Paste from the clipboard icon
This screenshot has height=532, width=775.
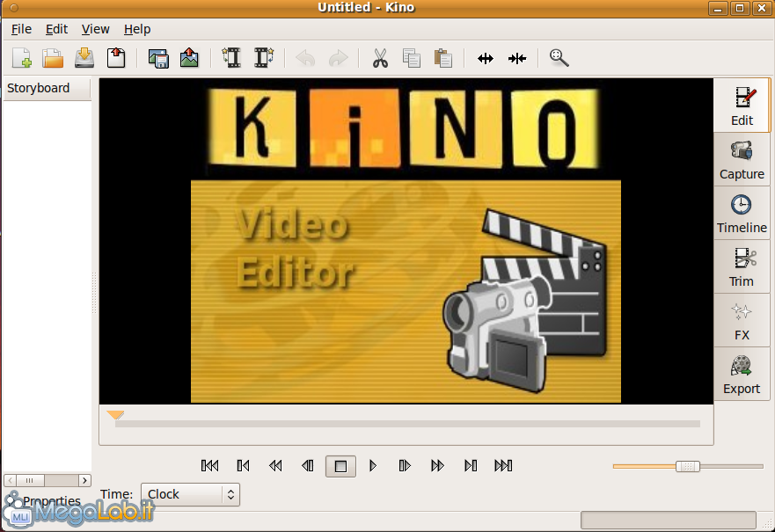443,58
